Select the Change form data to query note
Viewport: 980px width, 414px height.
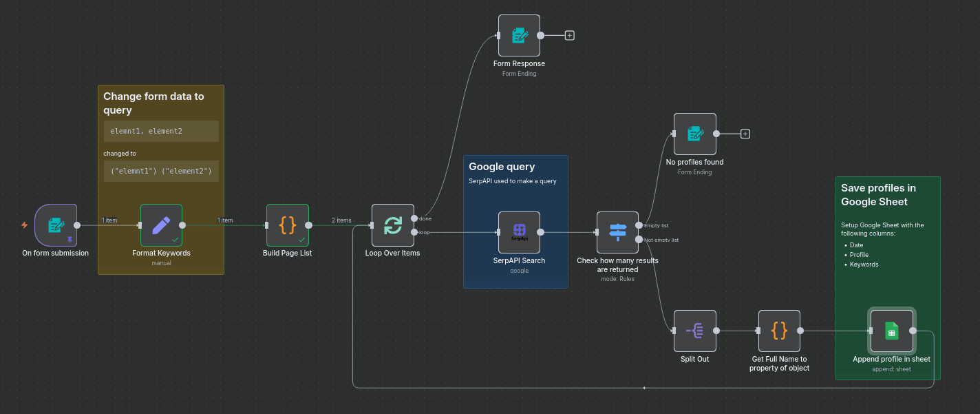pos(160,103)
